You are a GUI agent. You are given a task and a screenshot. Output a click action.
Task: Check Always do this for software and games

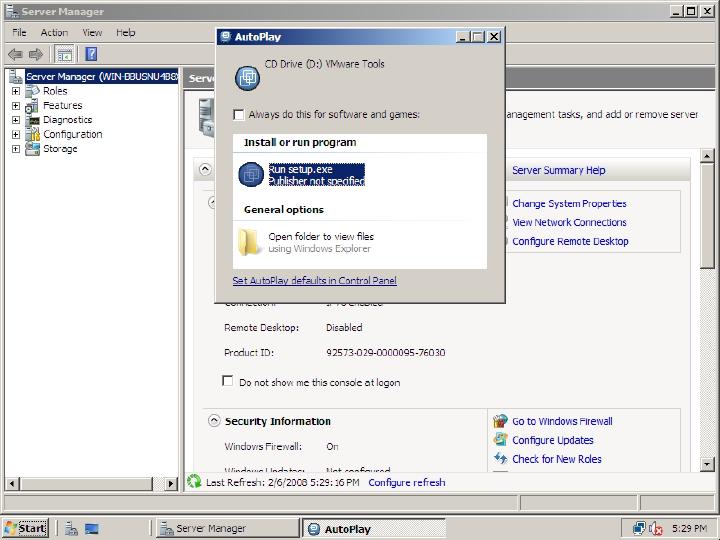pyautogui.click(x=239, y=114)
